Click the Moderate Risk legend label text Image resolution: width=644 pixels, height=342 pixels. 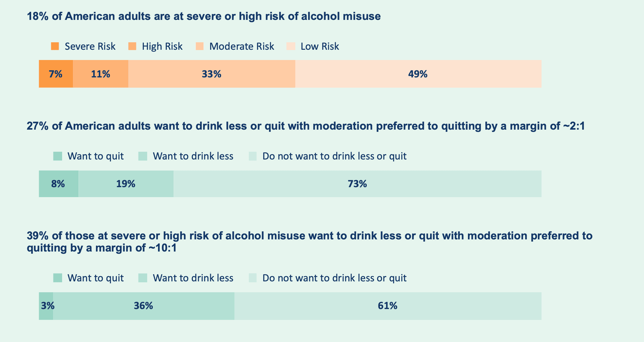point(242,46)
